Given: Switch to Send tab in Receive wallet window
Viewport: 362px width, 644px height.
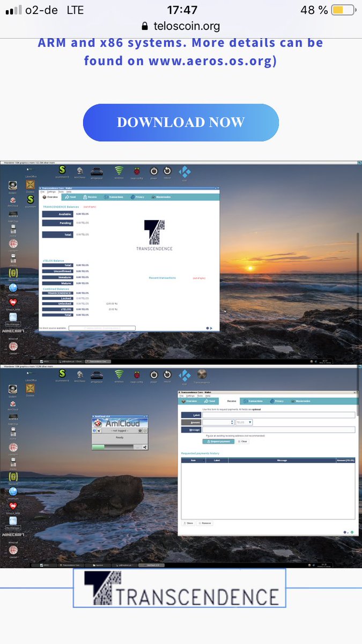Looking at the screenshot, I should pos(210,401).
